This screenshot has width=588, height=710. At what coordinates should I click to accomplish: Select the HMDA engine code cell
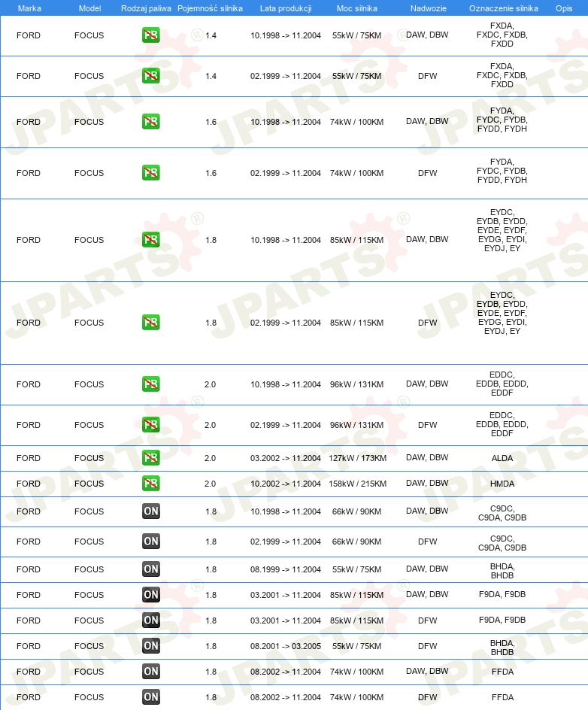point(502,484)
